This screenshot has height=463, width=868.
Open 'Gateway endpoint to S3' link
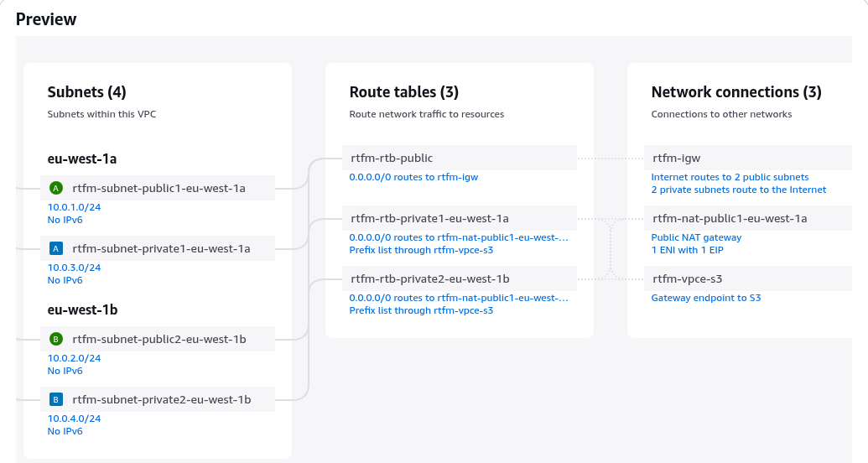[x=705, y=298]
